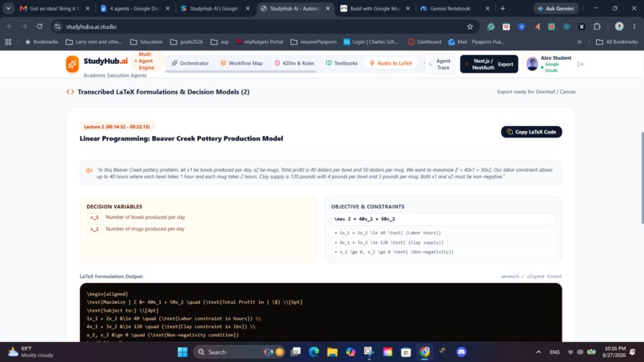Open the All Bookmarks folder

[617, 42]
